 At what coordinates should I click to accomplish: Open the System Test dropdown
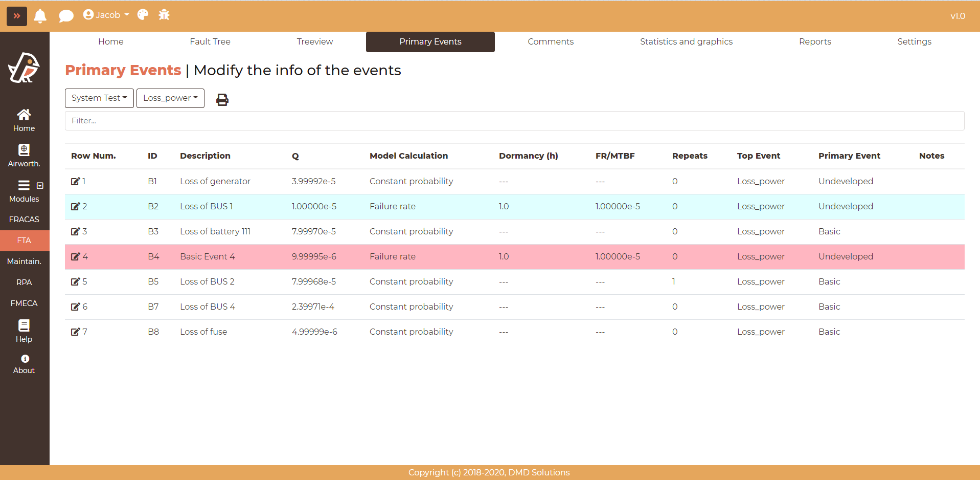(x=99, y=98)
